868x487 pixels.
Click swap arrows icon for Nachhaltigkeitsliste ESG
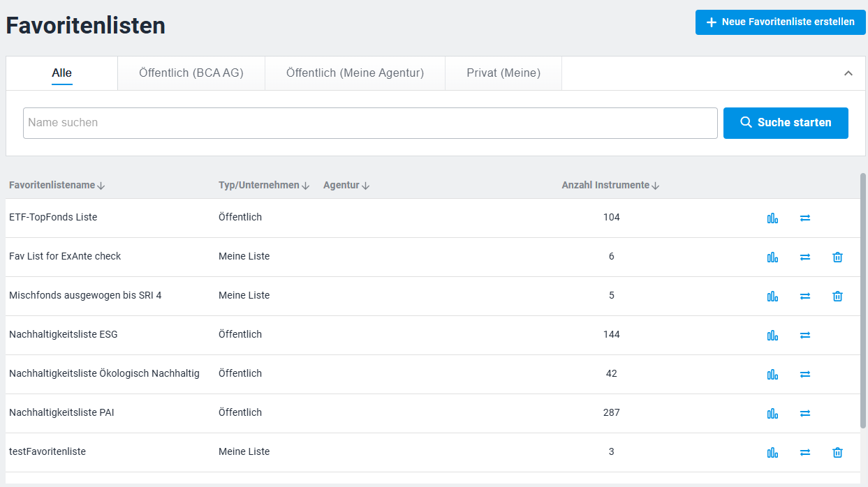click(805, 335)
